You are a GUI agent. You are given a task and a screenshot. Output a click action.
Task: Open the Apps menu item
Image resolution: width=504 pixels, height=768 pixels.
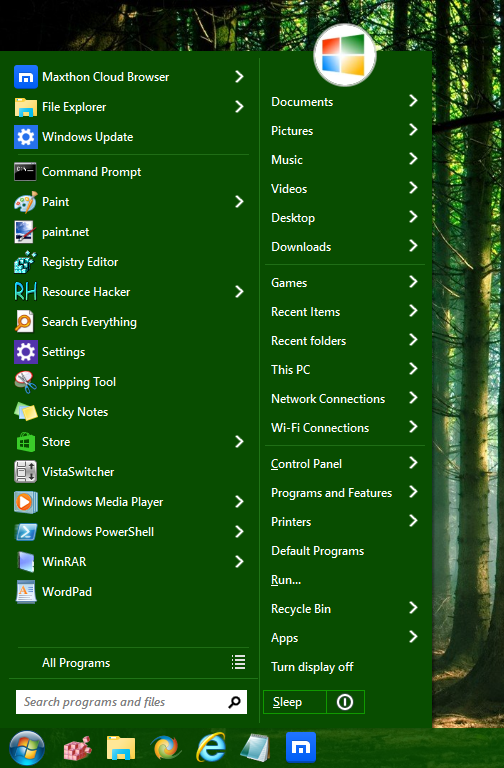click(x=345, y=638)
